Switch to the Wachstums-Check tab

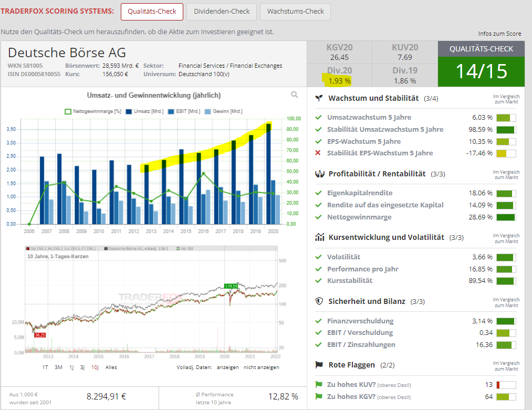tap(295, 12)
